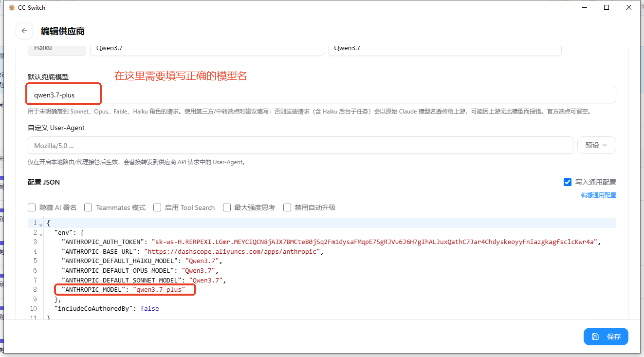Click the ANTHROPIC_DEFAULT_HAIKU_MODEL line
This screenshot has width=644, height=357.
[x=142, y=261]
